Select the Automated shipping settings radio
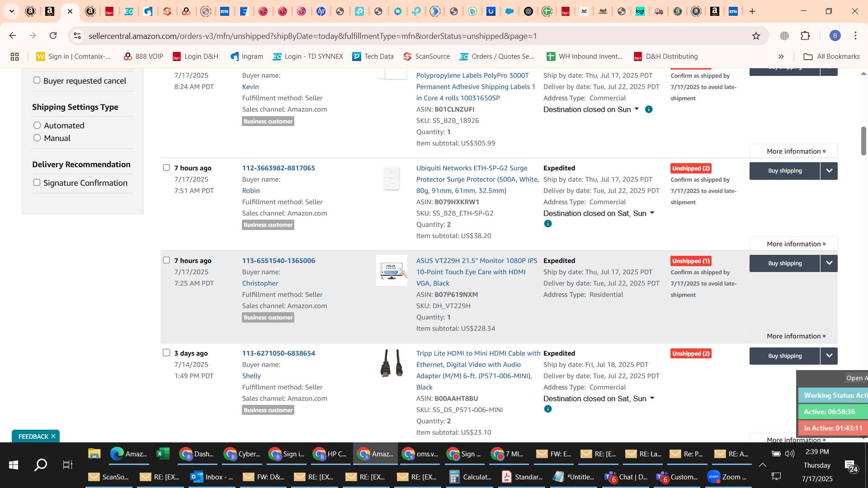 click(37, 125)
